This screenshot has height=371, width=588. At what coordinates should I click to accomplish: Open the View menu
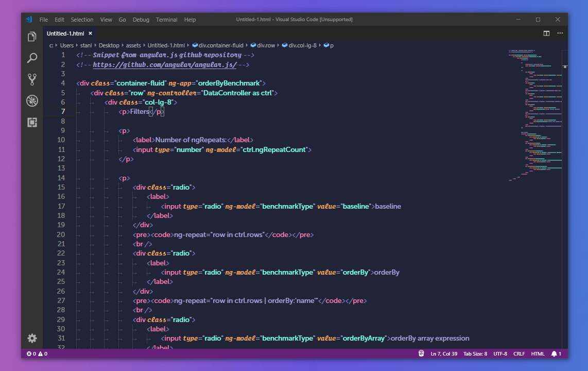[x=106, y=20]
